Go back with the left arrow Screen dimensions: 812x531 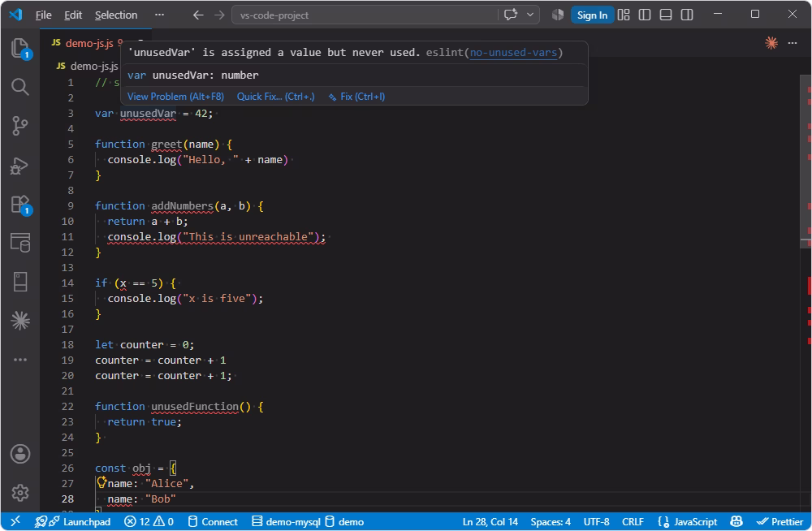(x=198, y=15)
